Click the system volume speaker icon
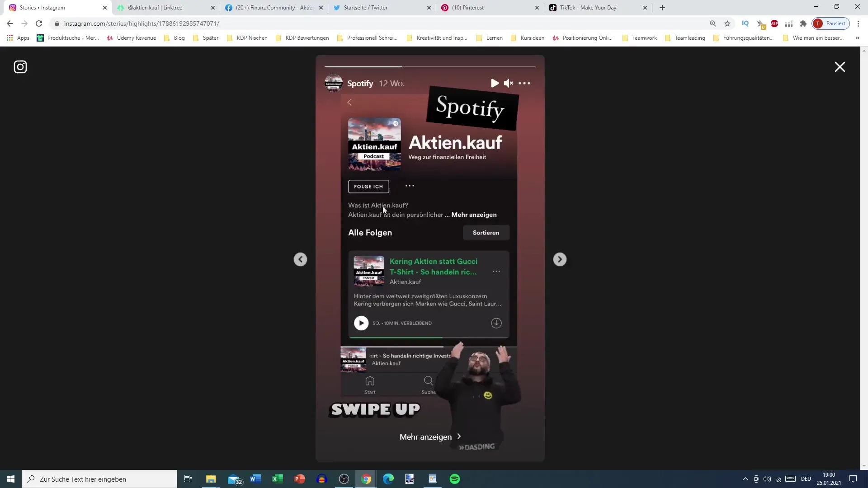Screen dimensions: 868x488 [x=767, y=479]
